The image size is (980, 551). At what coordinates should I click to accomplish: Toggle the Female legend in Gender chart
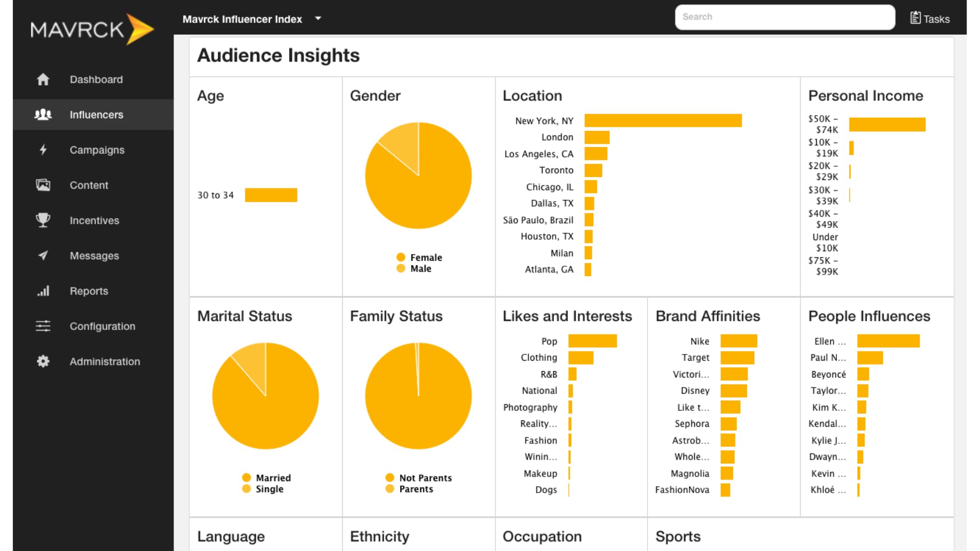click(425, 257)
